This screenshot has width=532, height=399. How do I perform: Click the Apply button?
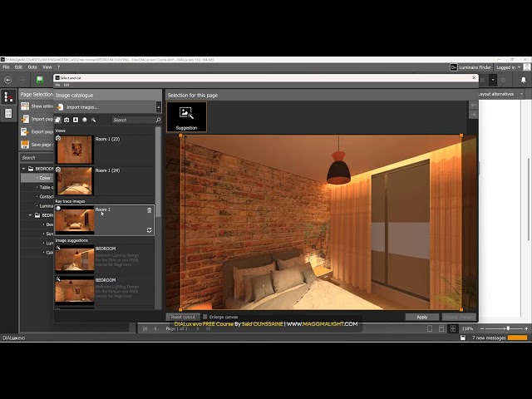[422, 317]
